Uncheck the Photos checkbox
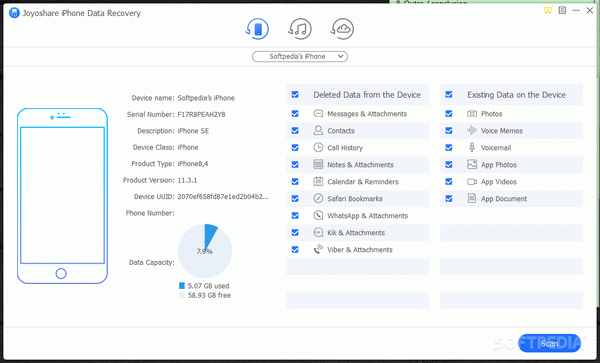600x363 pixels. pos(449,114)
